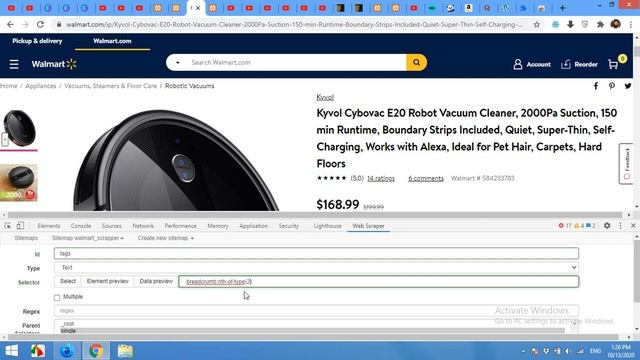The image size is (640, 360).
Task: Open File Explorer from taskbar
Action: (125, 351)
